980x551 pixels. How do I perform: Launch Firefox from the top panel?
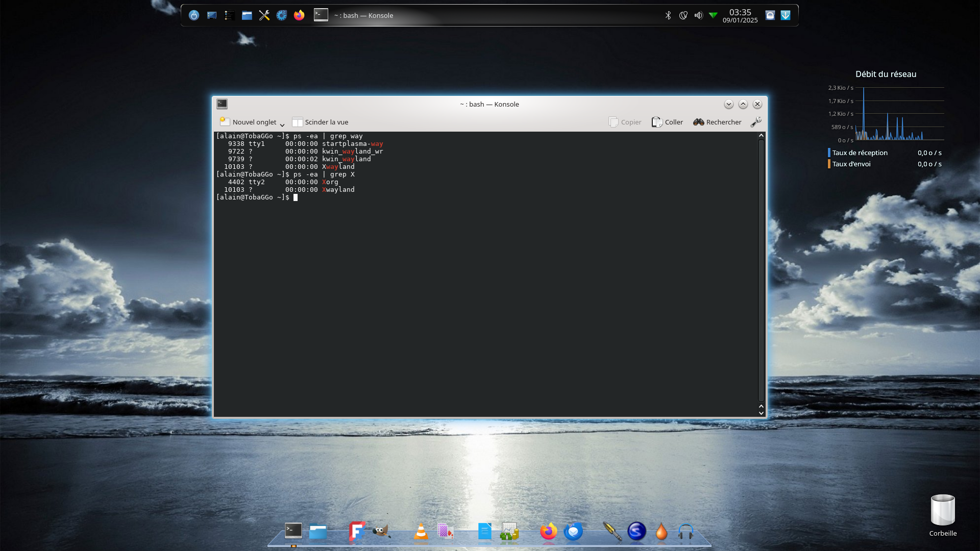coord(299,15)
